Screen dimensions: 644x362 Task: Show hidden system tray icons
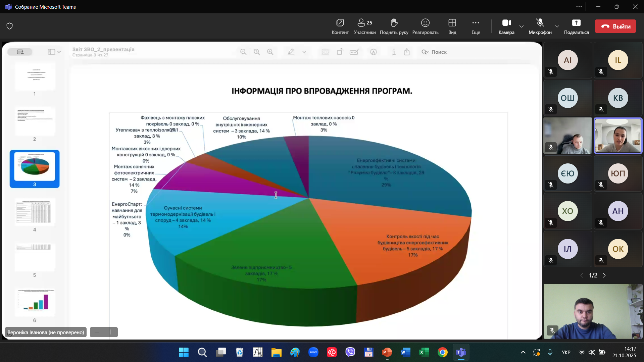(523, 352)
